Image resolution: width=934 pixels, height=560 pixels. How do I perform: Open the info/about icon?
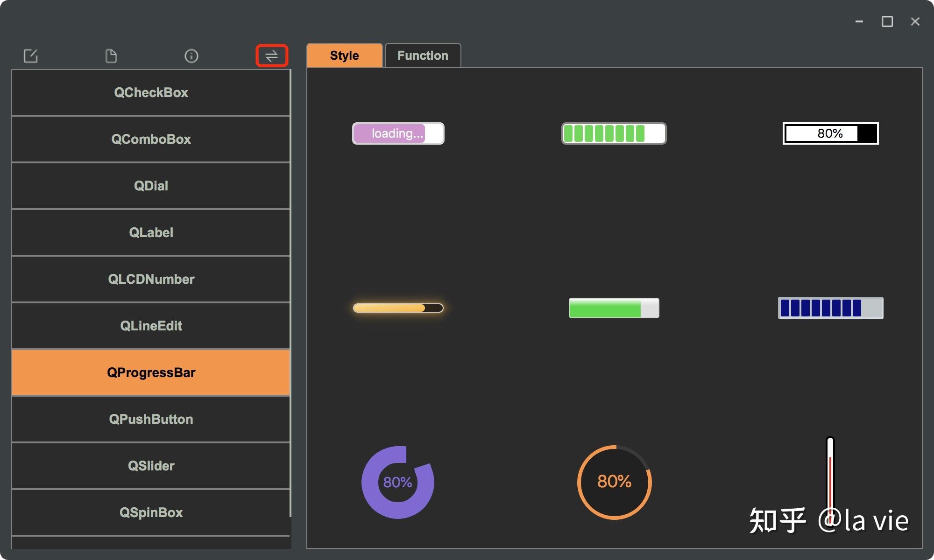coord(191,56)
